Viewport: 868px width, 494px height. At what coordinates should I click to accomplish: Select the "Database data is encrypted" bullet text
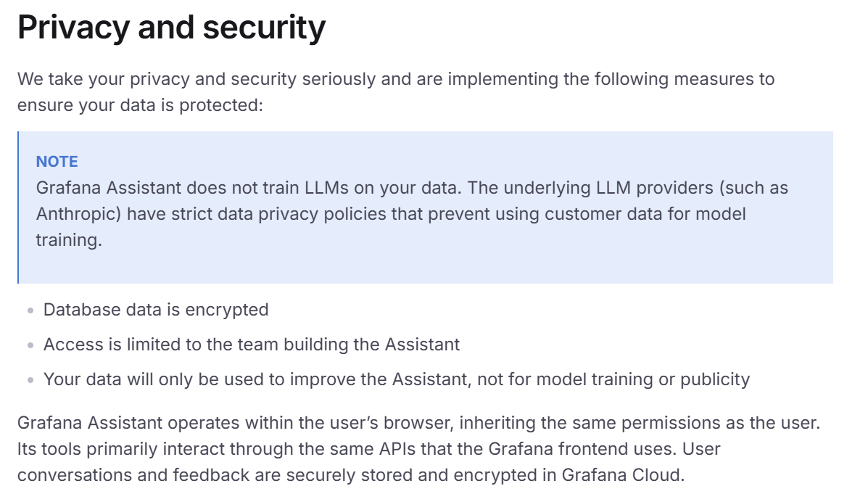point(156,310)
